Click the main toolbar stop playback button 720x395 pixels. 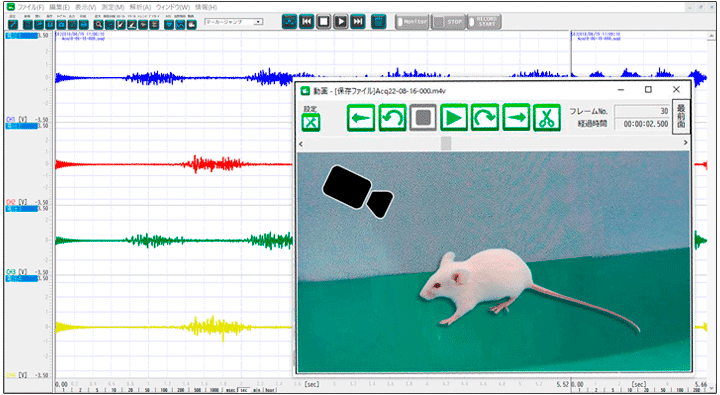click(324, 22)
